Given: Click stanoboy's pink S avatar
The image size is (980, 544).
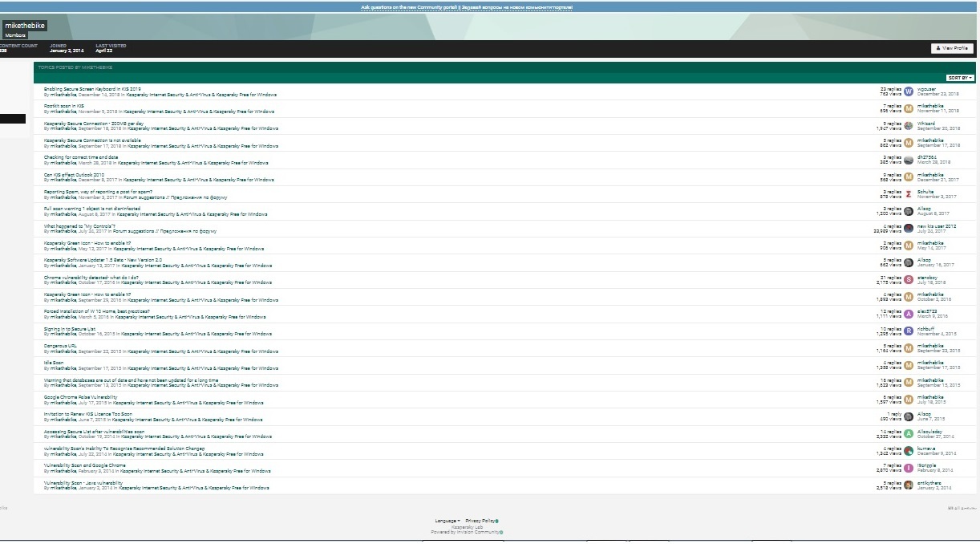Looking at the screenshot, I should [909, 280].
